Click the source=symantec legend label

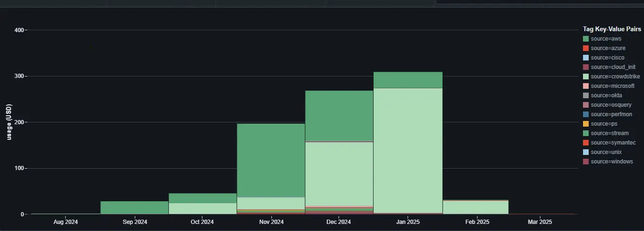pyautogui.click(x=613, y=143)
